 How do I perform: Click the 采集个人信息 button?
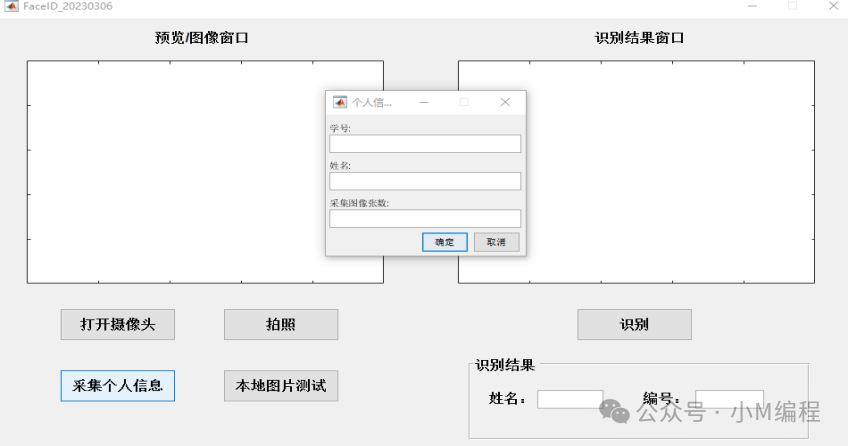pos(117,385)
